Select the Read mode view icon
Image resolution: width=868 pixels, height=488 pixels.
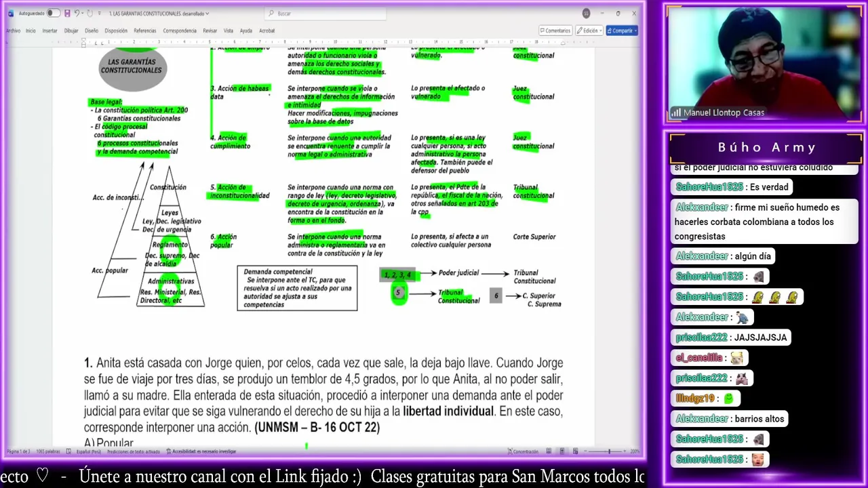pos(549,451)
